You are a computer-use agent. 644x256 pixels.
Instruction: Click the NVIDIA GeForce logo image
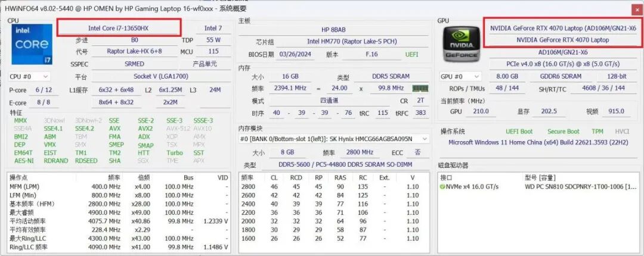(x=461, y=44)
